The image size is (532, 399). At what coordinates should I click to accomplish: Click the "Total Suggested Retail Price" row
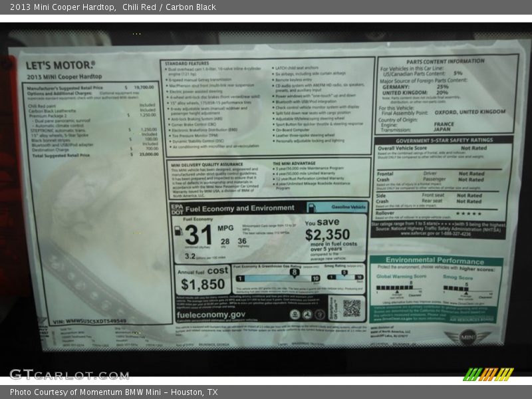pyautogui.click(x=96, y=155)
